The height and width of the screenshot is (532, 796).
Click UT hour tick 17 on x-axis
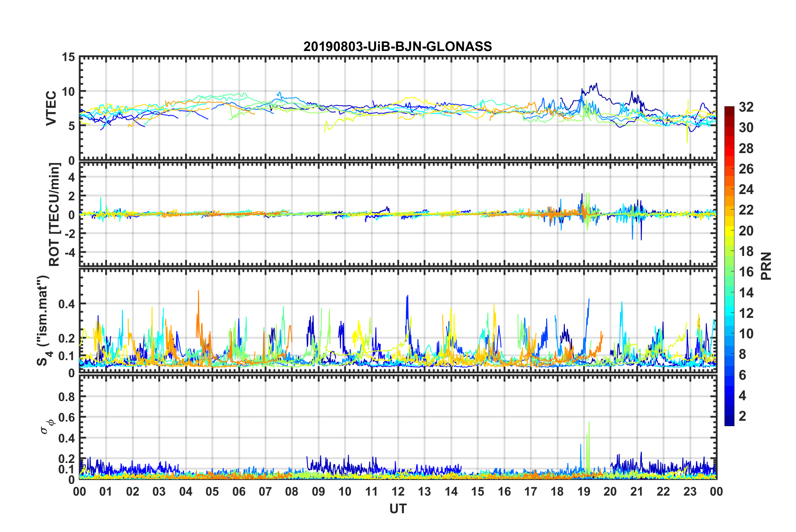[531, 491]
